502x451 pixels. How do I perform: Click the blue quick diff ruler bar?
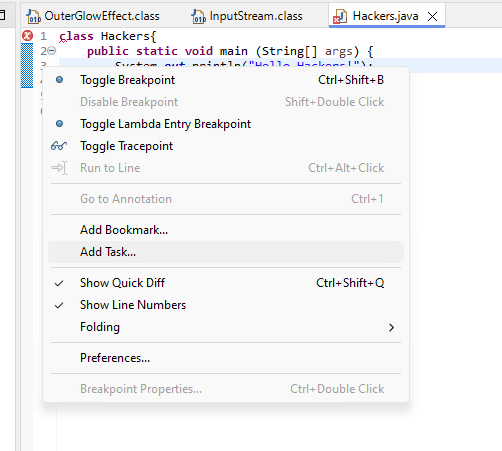(27, 66)
